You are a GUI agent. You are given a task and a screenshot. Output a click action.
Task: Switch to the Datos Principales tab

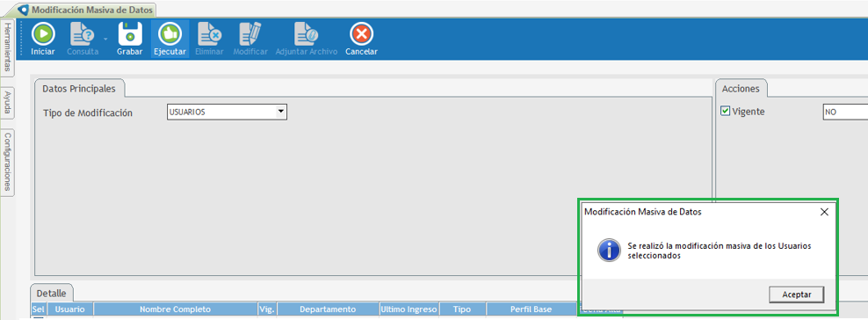click(x=79, y=88)
